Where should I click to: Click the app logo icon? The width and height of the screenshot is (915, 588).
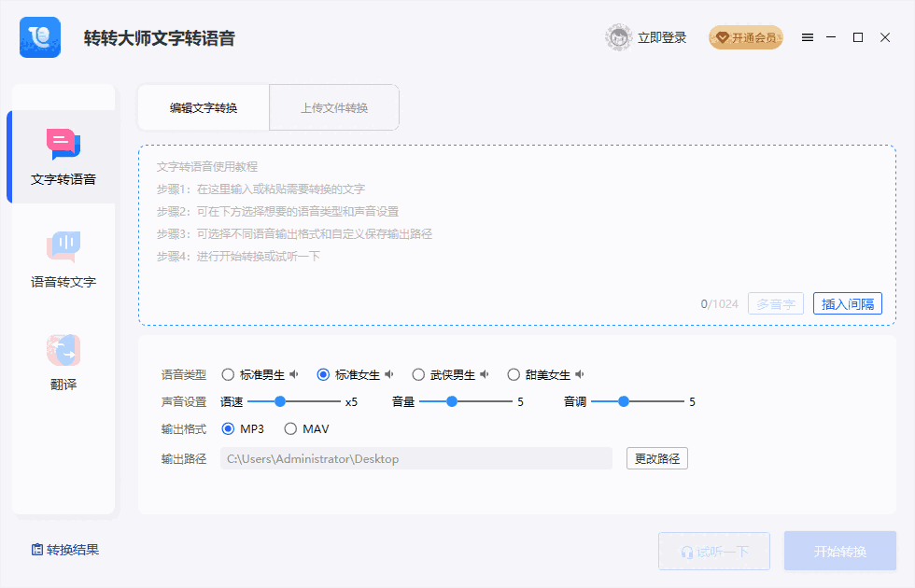(x=38, y=37)
